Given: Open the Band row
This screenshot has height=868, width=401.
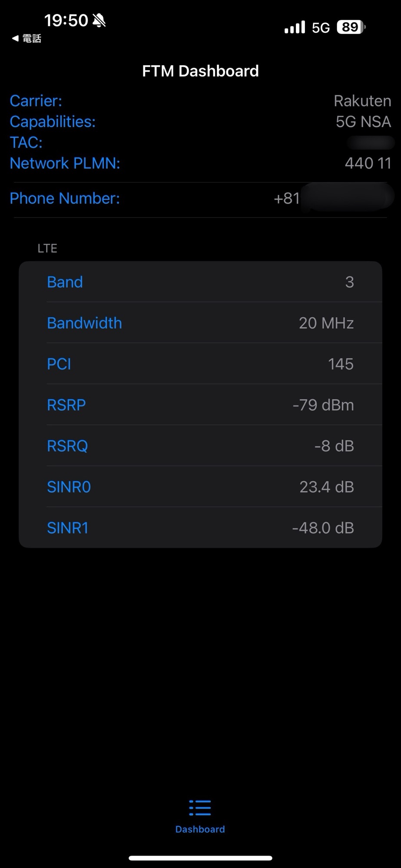Looking at the screenshot, I should [x=200, y=282].
